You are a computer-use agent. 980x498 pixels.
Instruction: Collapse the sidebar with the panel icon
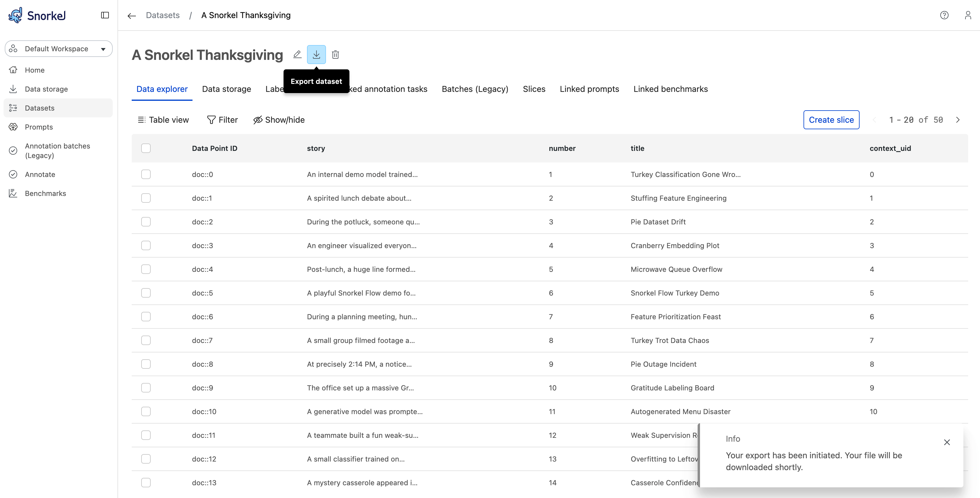tap(105, 15)
